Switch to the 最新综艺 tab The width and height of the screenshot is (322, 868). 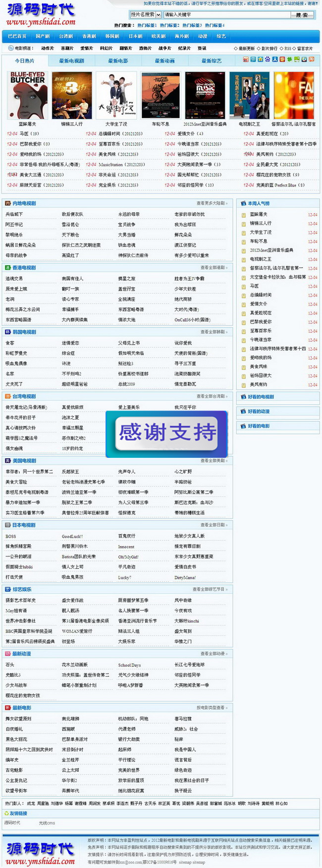click(x=212, y=61)
